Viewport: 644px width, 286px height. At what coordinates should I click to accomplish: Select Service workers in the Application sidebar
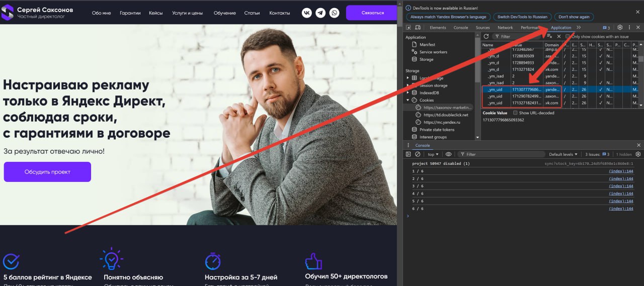tap(433, 52)
